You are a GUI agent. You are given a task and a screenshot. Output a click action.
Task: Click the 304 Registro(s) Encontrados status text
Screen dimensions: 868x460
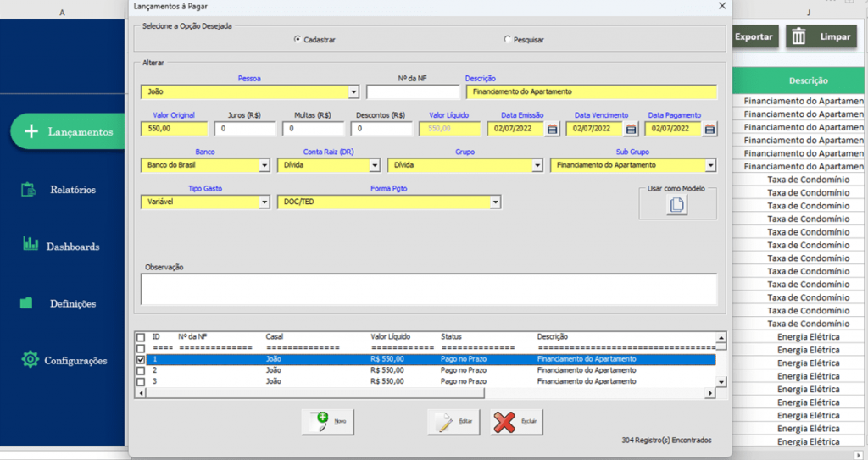666,440
